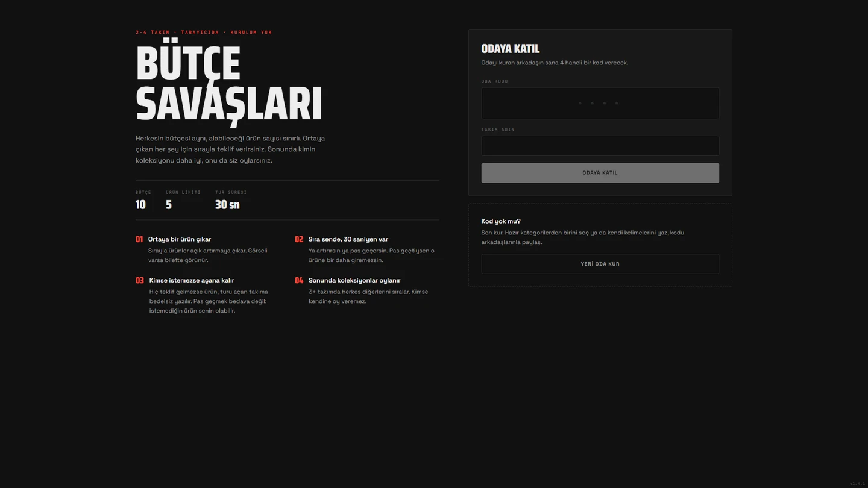Click the TUR SÜRESİ value 30 sn
Image resolution: width=868 pixels, height=488 pixels.
tap(227, 205)
